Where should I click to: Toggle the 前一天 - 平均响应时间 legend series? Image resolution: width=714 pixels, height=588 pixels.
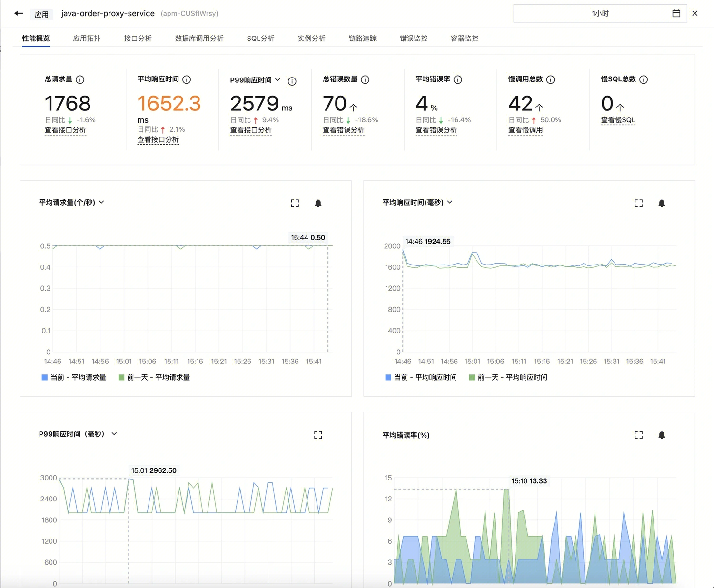508,377
